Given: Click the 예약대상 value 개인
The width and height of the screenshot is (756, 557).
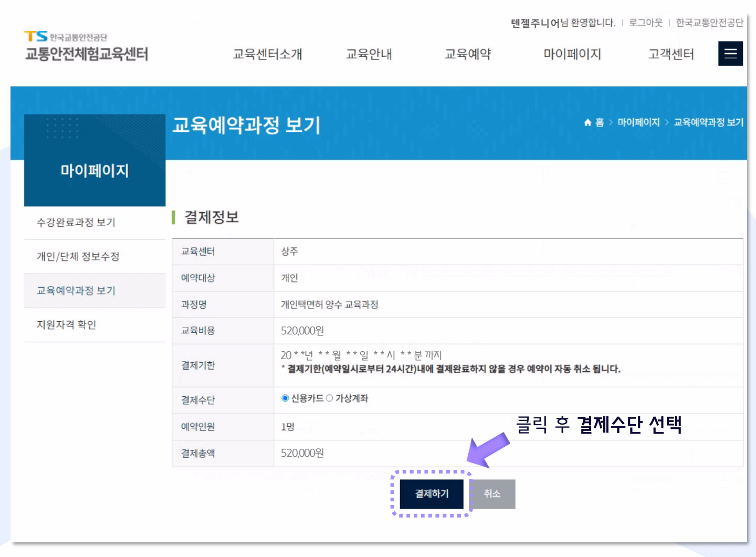Looking at the screenshot, I should 289,278.
